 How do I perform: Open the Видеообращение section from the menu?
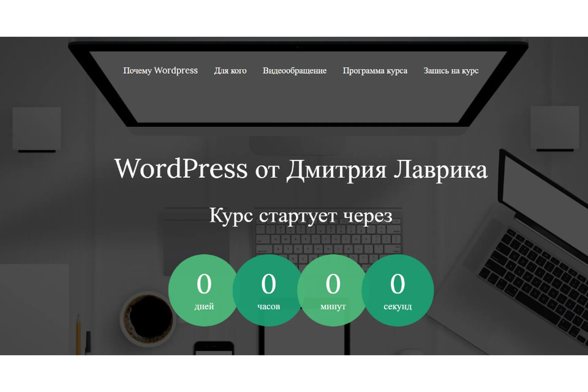[295, 71]
